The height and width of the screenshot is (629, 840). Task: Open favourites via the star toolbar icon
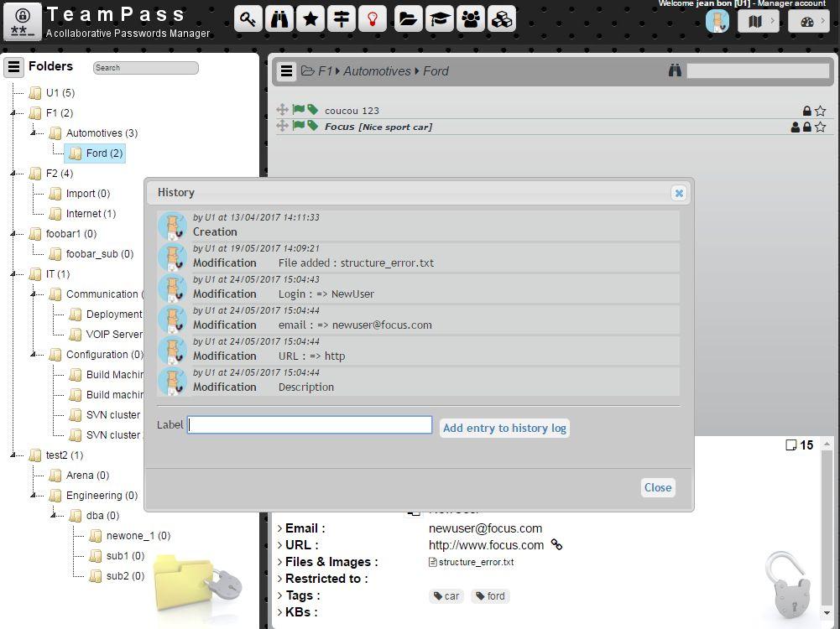(310, 19)
